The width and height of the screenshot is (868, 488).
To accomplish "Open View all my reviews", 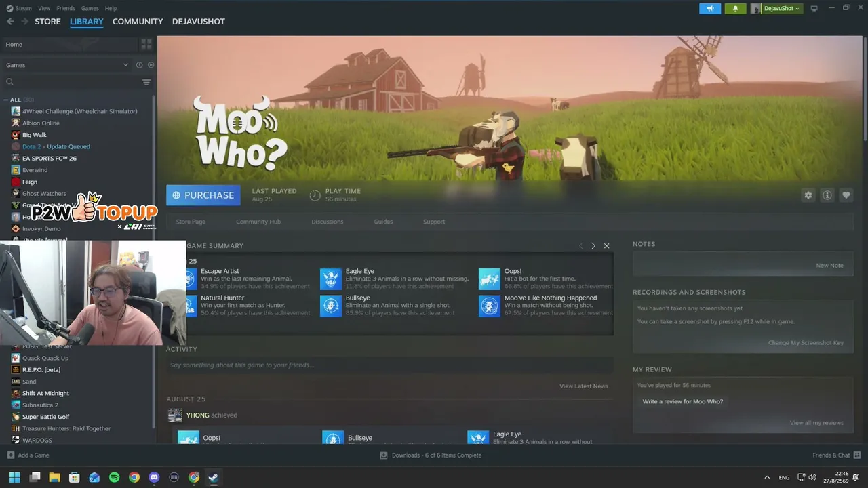I will (x=816, y=423).
